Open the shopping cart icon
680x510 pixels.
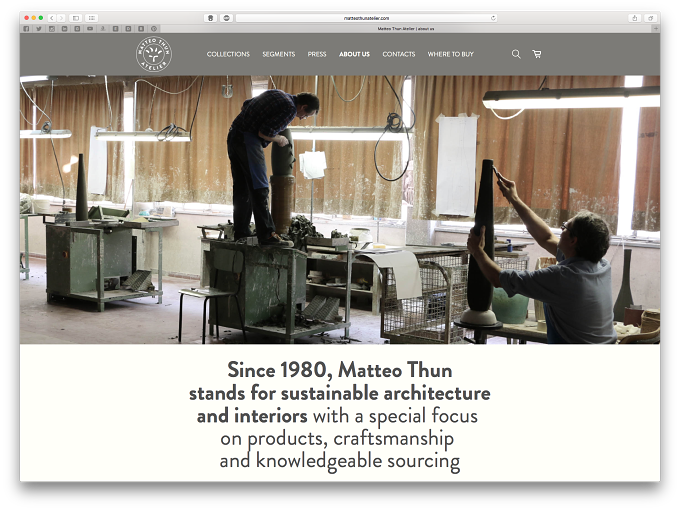(537, 54)
